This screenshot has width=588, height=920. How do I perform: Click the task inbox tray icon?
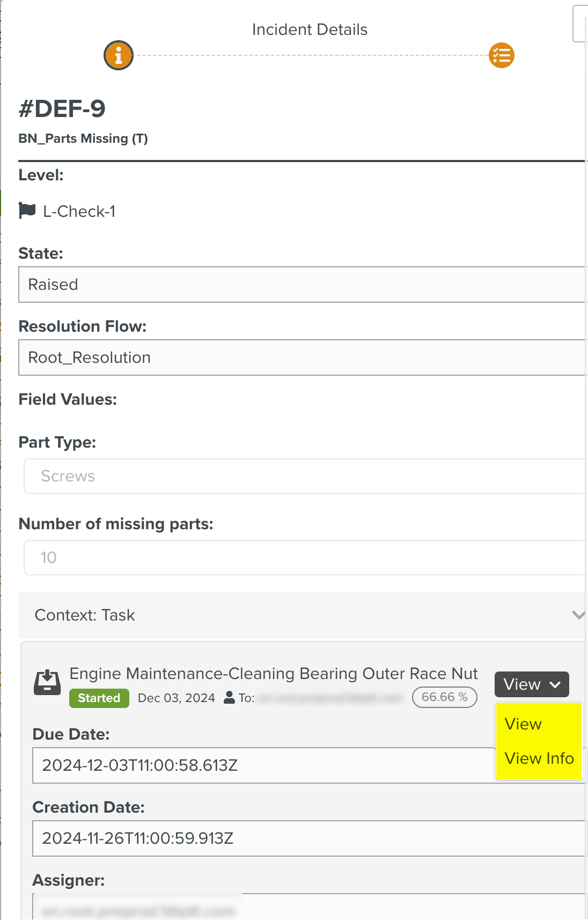47,683
